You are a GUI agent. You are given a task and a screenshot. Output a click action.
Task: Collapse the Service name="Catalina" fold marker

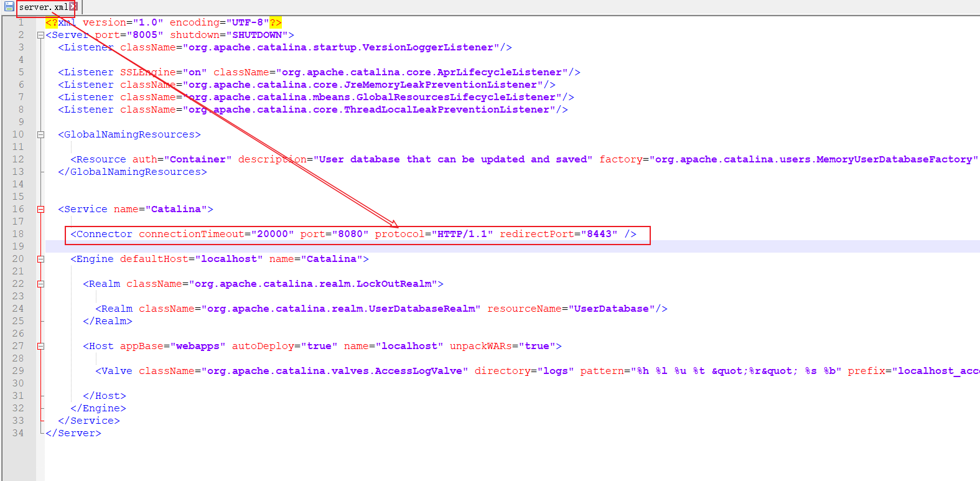(x=40, y=210)
